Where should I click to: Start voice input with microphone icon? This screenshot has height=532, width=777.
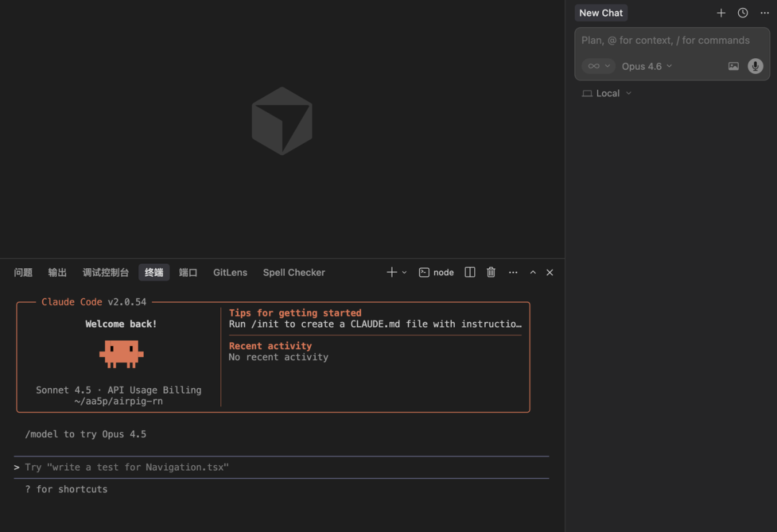click(x=755, y=66)
